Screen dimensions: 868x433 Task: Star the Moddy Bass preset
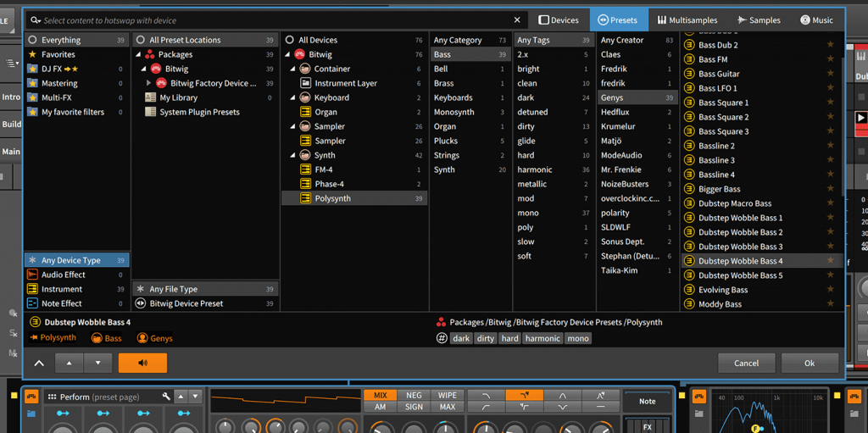[830, 303]
